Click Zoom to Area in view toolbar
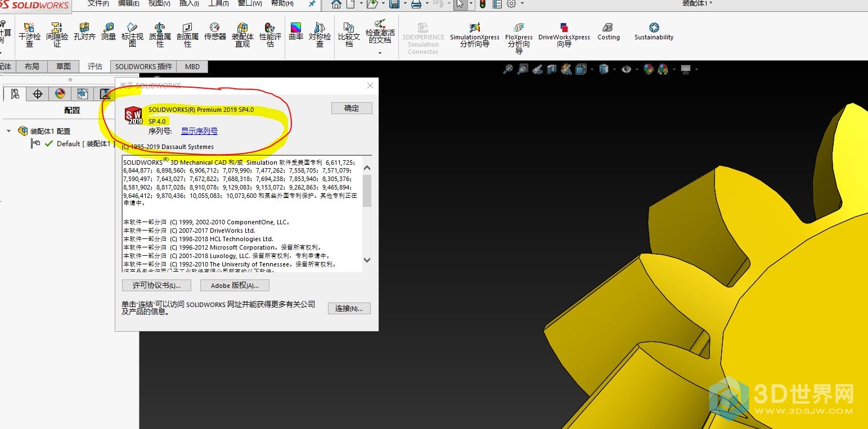Viewport: 868px width, 429px height. click(523, 69)
